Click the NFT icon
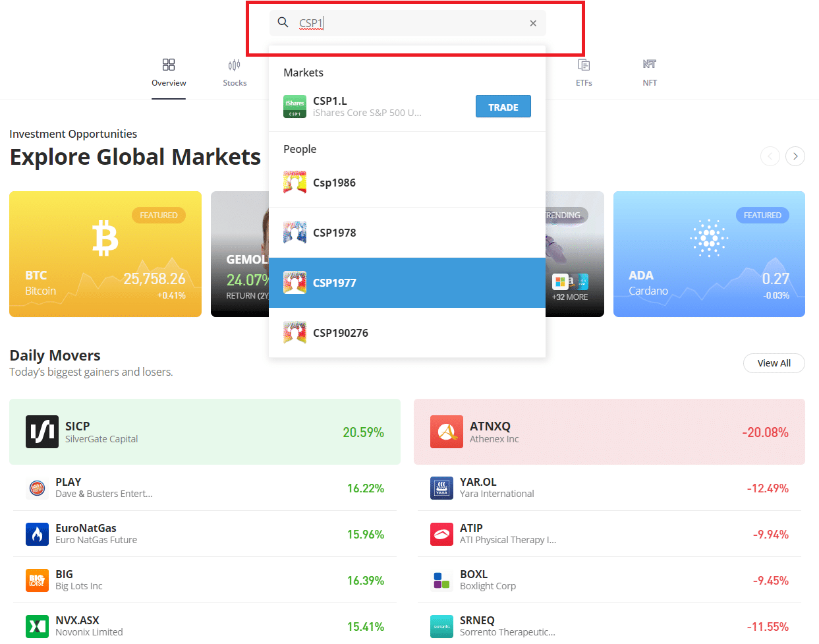The width and height of the screenshot is (819, 644). point(650,64)
